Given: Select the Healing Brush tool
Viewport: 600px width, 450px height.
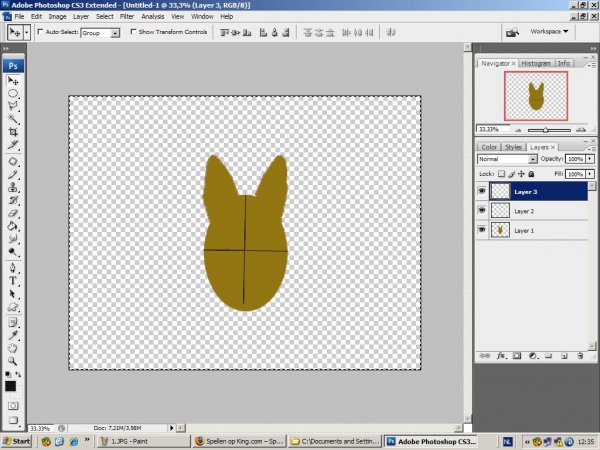Looking at the screenshot, I should (13, 161).
